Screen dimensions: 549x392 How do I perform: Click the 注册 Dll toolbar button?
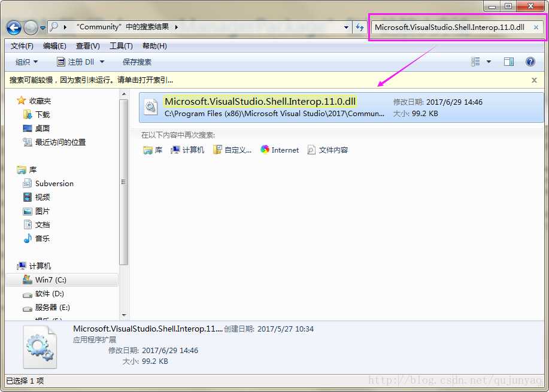[x=75, y=62]
